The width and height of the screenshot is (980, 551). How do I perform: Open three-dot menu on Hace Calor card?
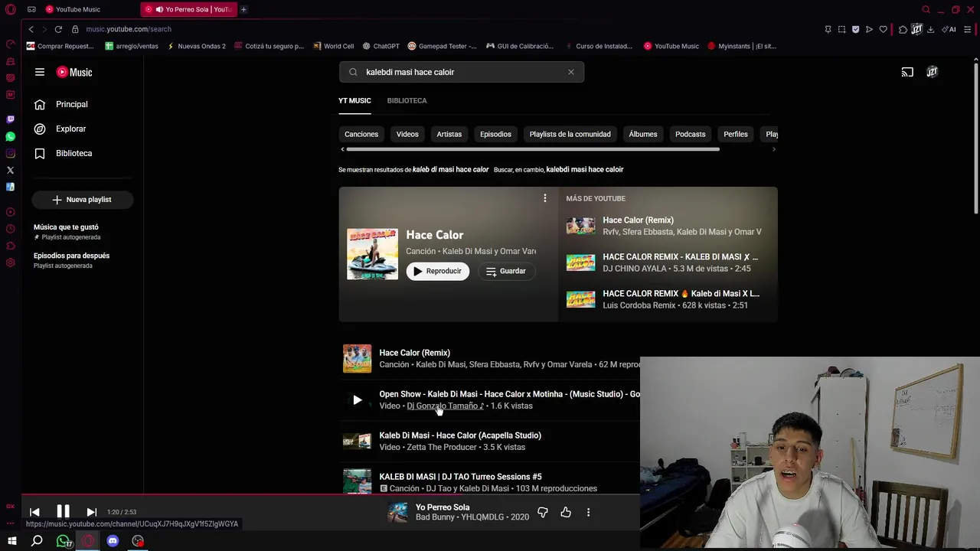545,198
